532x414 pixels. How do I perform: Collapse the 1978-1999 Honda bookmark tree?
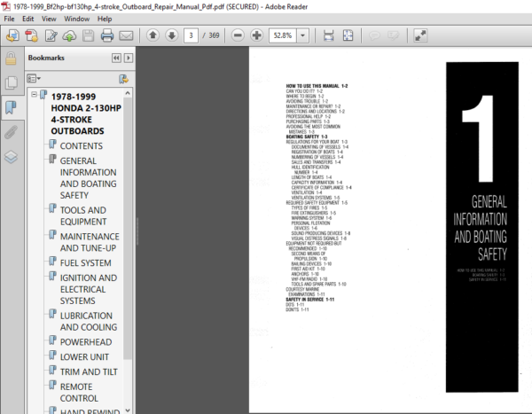coord(34,94)
